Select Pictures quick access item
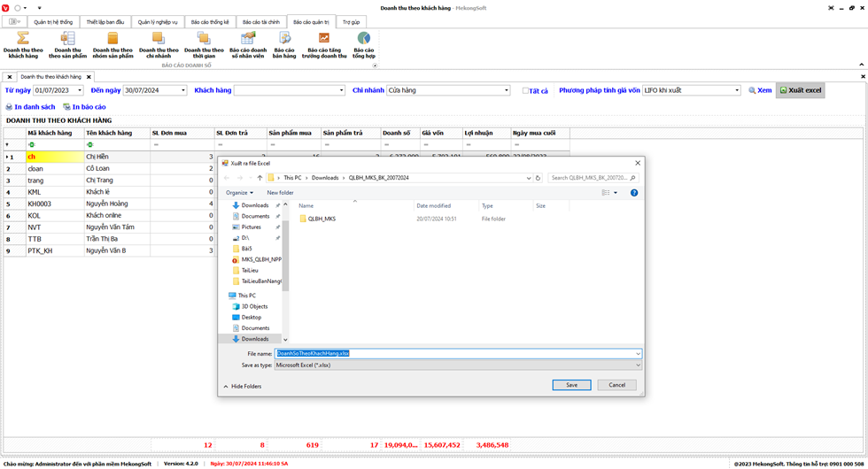This screenshot has width=868, height=469. [251, 227]
